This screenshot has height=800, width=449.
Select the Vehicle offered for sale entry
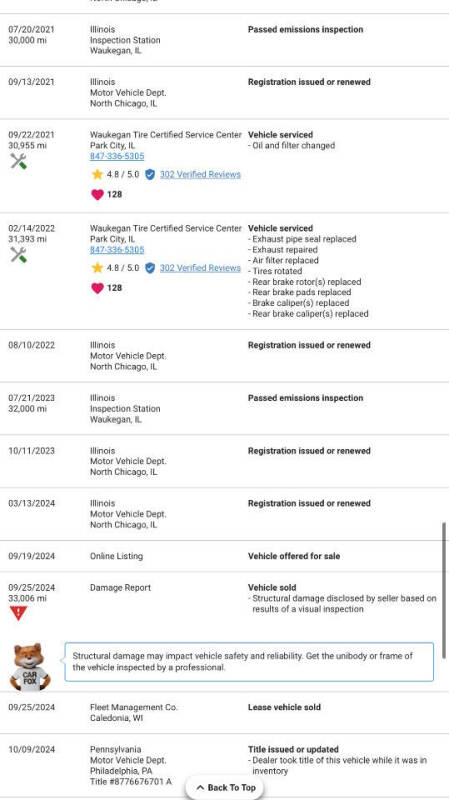pos(224,556)
